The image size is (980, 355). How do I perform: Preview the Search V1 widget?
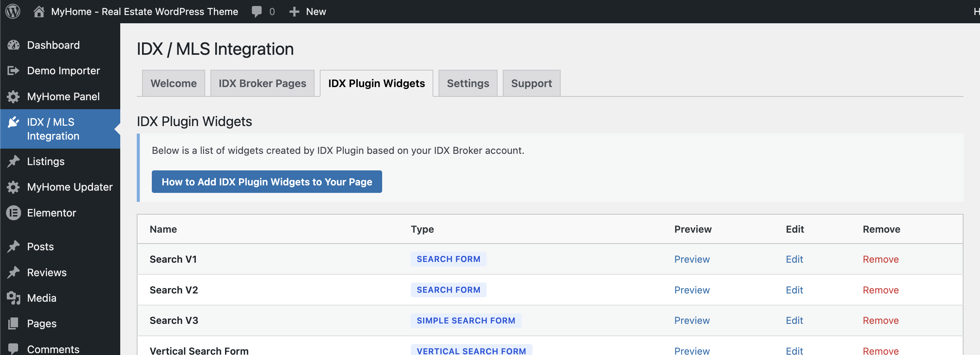tap(692, 259)
